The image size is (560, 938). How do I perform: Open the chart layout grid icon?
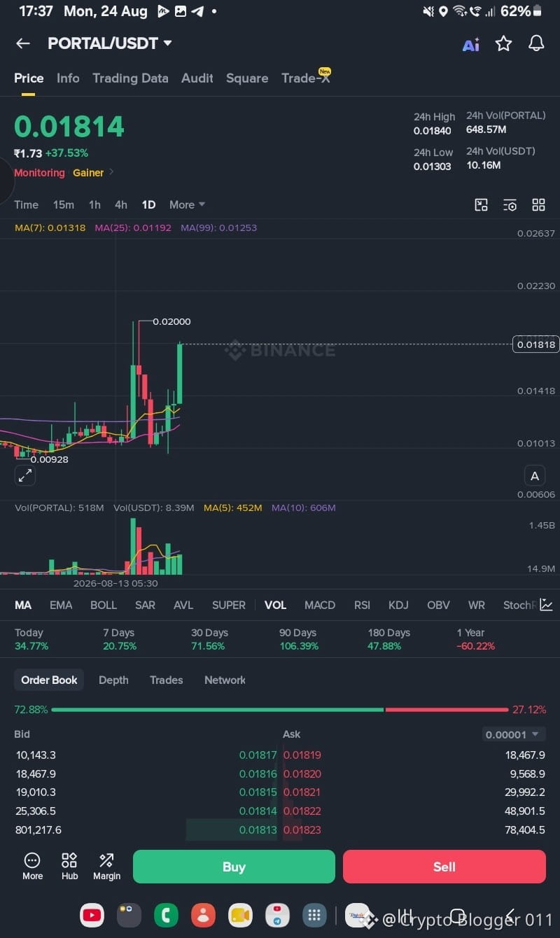[x=538, y=205]
